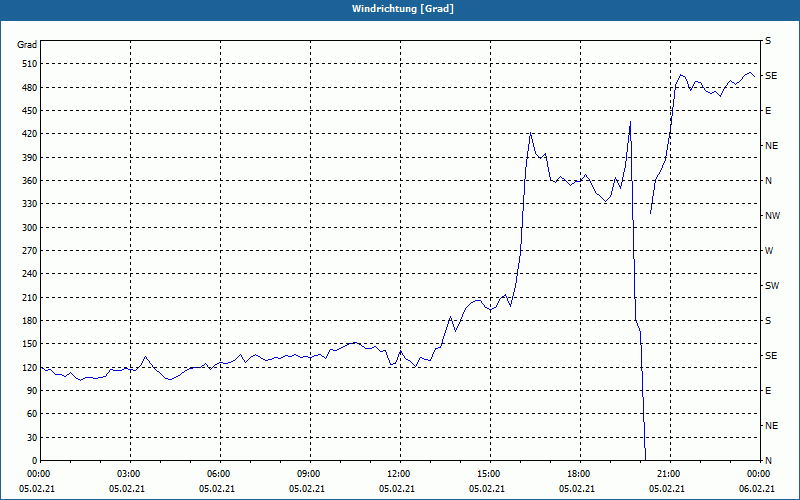Click the N compass label beside the 360 gridline
Screen dimensions: 800x500
(768, 181)
